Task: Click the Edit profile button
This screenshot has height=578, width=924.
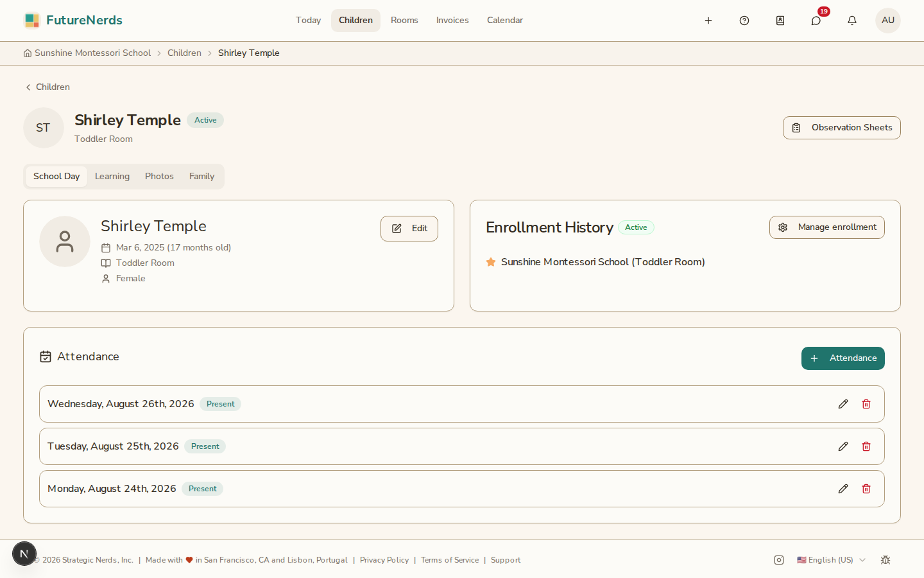Action: 409,229
